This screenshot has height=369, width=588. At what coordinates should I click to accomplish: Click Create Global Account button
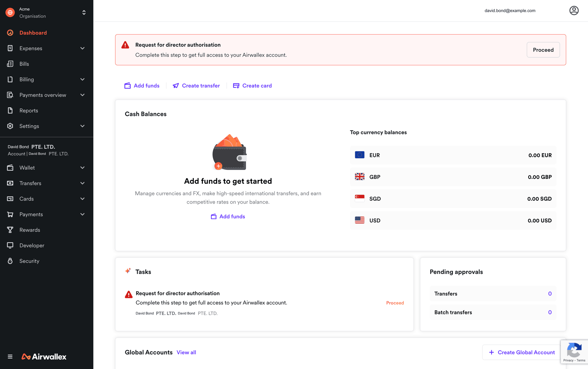pos(521,352)
